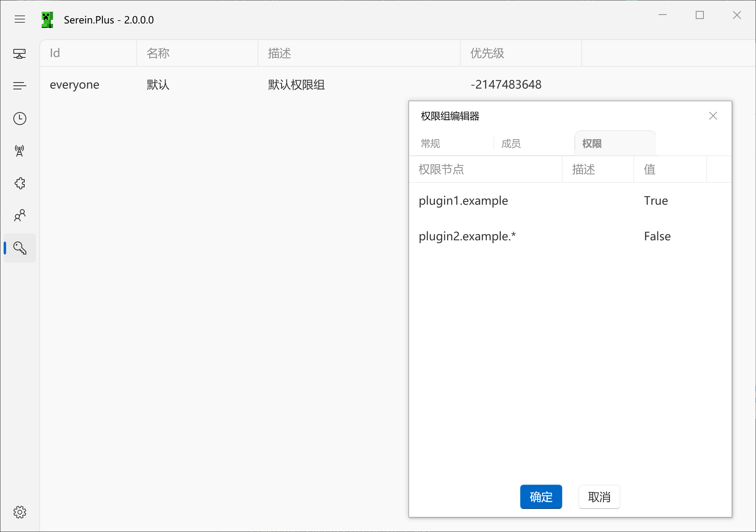Click the 默认 name cell

(158, 85)
